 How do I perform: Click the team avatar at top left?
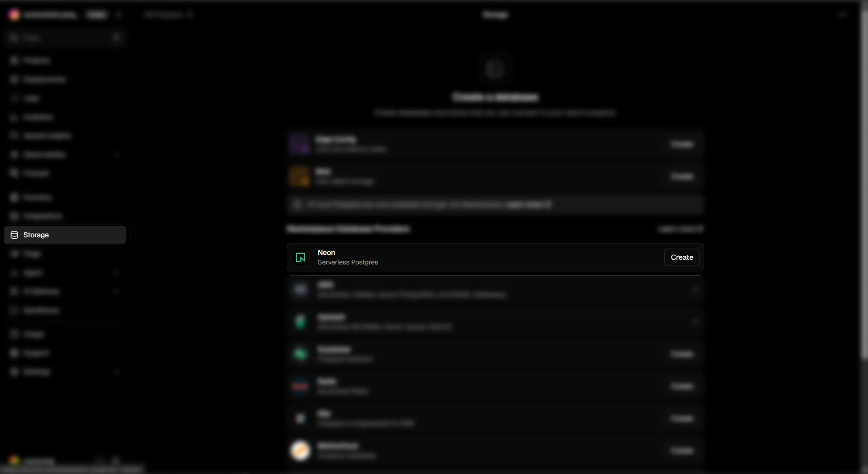click(x=14, y=15)
